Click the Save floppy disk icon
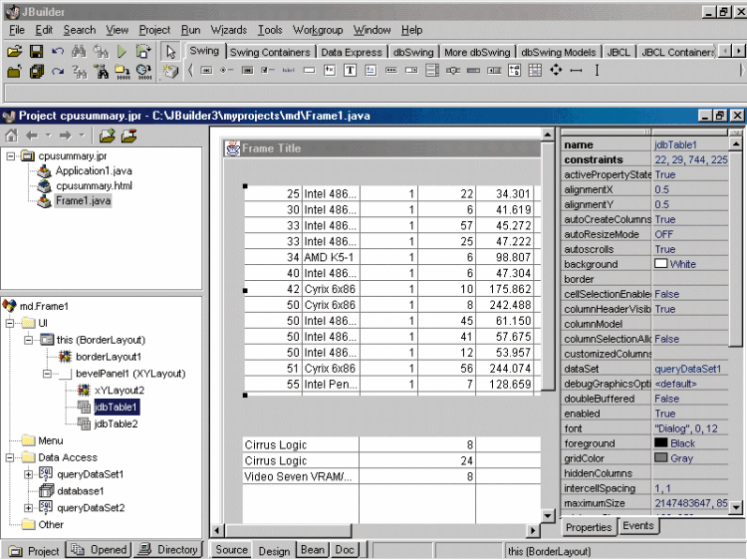This screenshot has height=560, width=747. coord(36,51)
